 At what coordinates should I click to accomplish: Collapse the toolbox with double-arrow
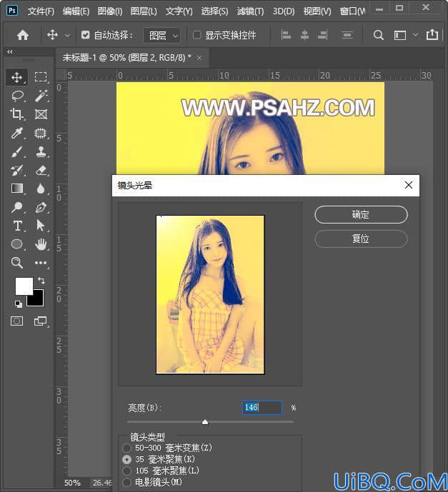click(x=10, y=51)
